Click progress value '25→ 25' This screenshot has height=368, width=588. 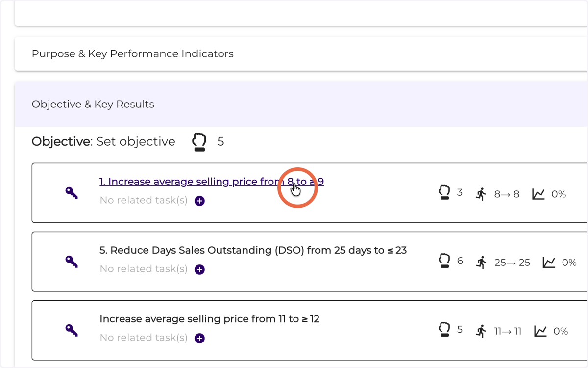click(512, 263)
